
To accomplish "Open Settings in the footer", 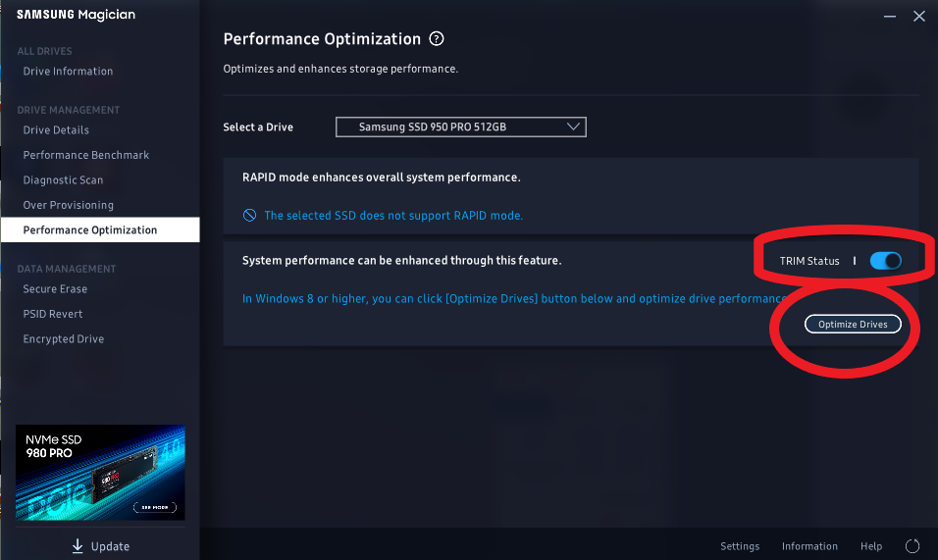I will (740, 546).
